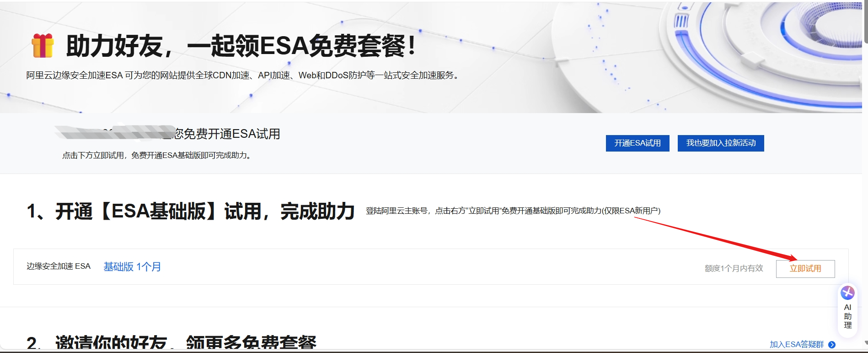Open the 基础版 1个月 link
The width and height of the screenshot is (868, 353).
click(x=132, y=266)
